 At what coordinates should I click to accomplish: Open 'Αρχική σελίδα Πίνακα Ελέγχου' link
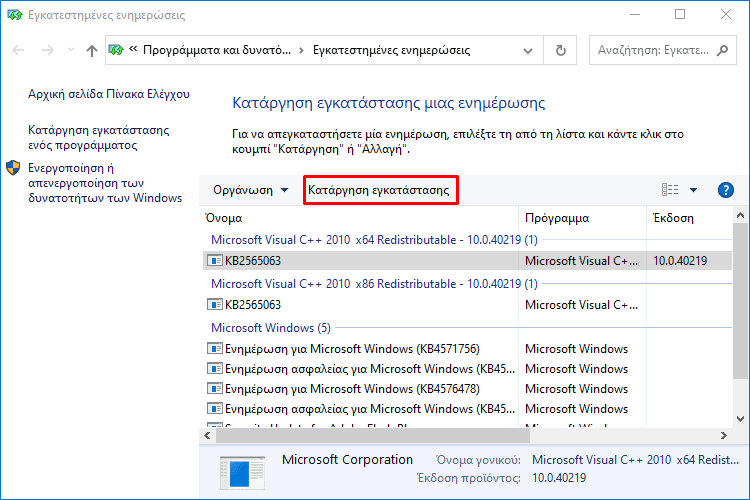(x=109, y=94)
